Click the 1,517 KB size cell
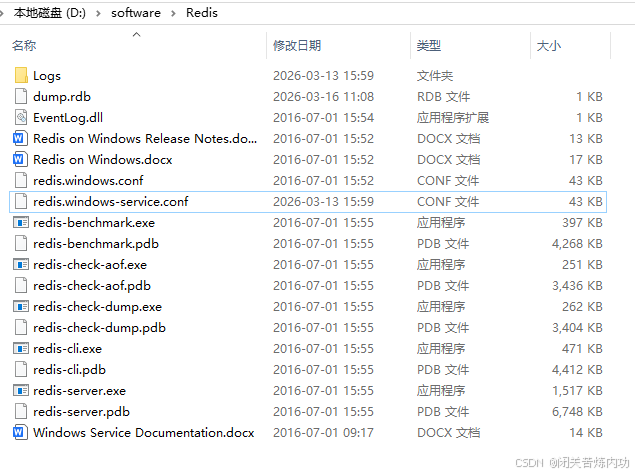Image resolution: width=635 pixels, height=474 pixels. [x=577, y=391]
